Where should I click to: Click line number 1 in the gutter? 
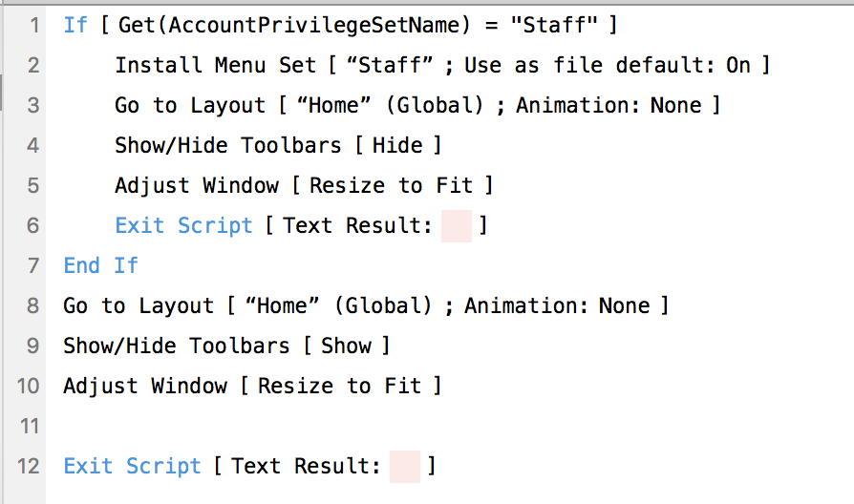tap(34, 25)
